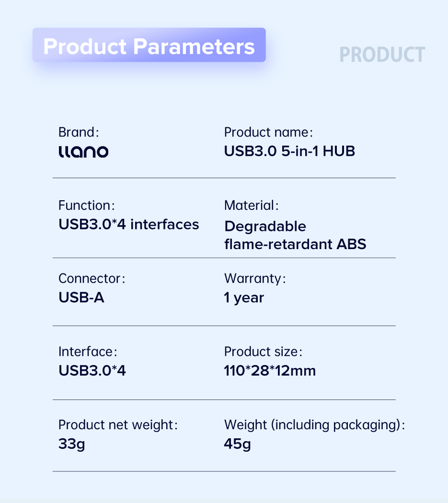Select the USB3.0*4 interfaces value
This screenshot has height=503, width=448.
[129, 224]
